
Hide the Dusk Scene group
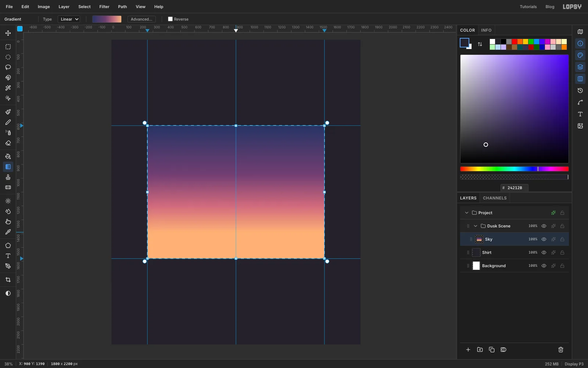tap(544, 226)
